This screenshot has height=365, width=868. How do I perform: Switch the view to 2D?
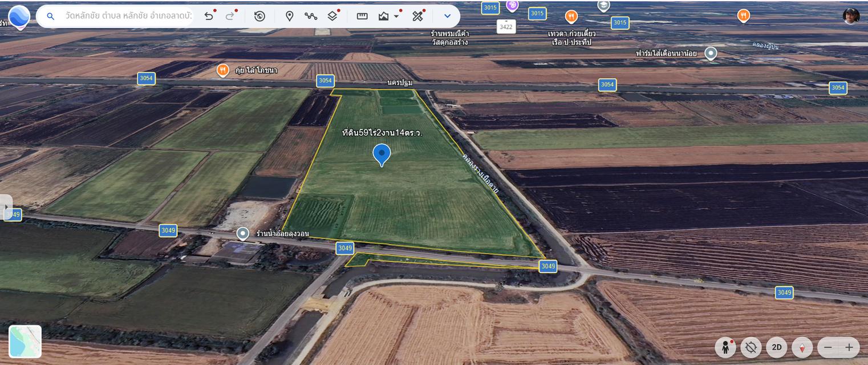[x=777, y=347]
